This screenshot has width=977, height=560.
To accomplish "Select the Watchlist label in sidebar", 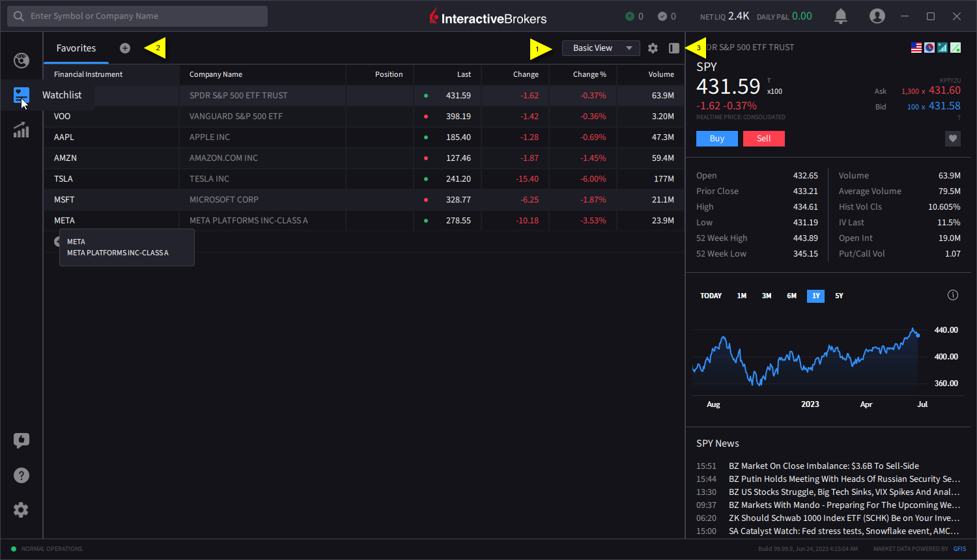I will pyautogui.click(x=62, y=95).
